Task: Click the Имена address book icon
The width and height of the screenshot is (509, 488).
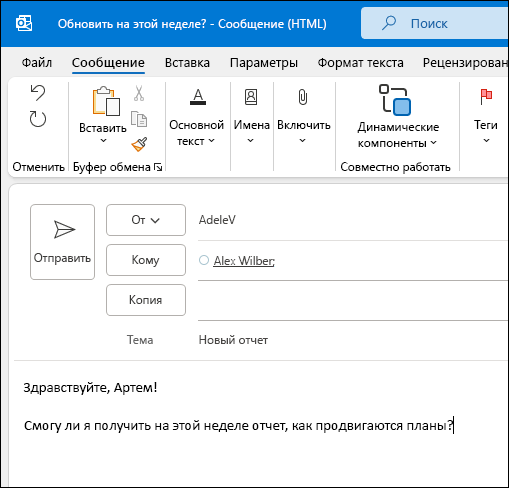Action: coord(251,97)
